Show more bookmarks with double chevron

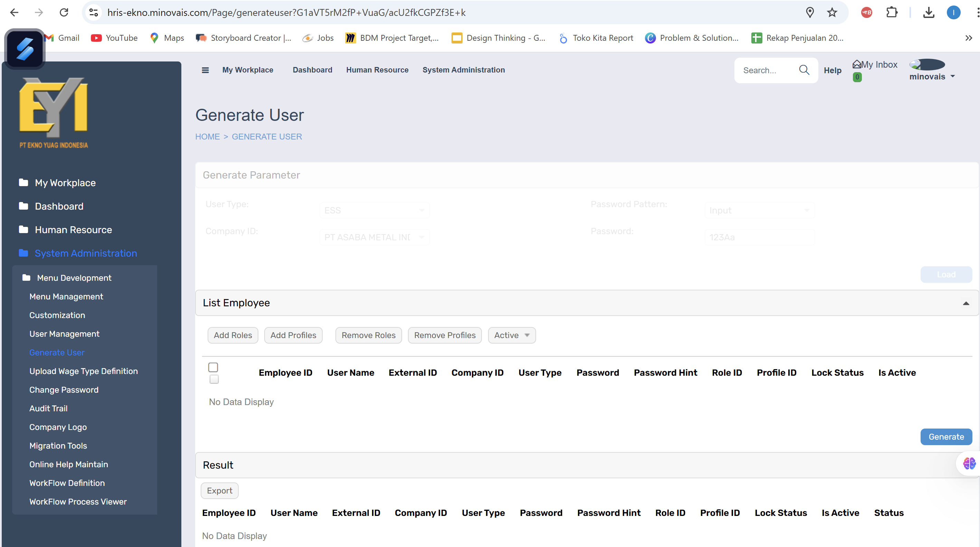(x=969, y=38)
